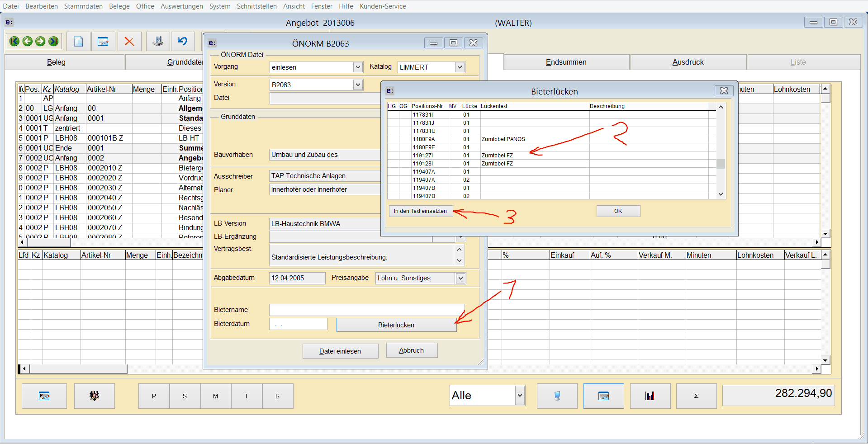Save with the disk drive icon
868x444 pixels.
click(x=158, y=42)
